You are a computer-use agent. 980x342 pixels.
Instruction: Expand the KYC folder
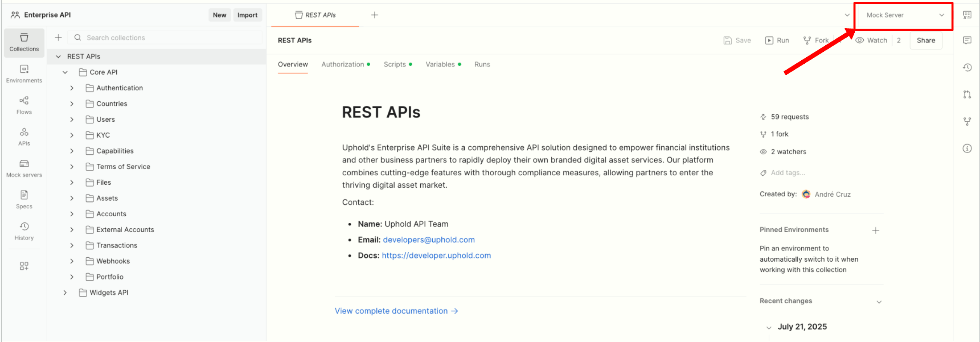tap(72, 135)
